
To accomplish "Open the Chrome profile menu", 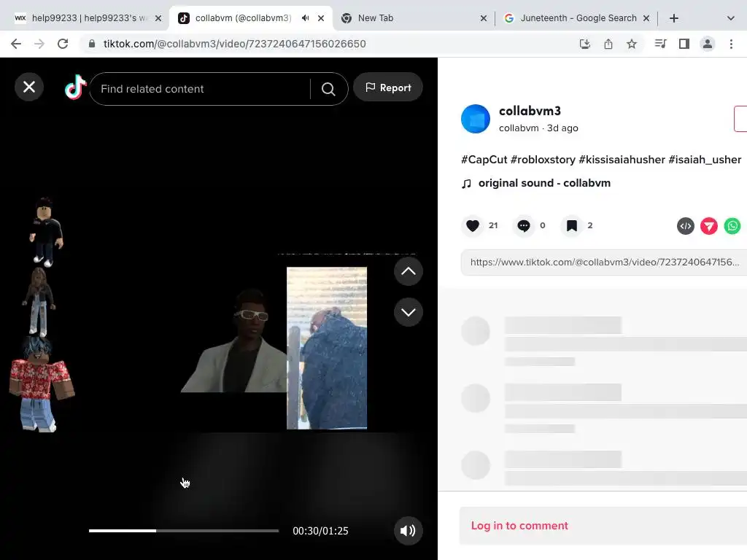I will pos(708,44).
